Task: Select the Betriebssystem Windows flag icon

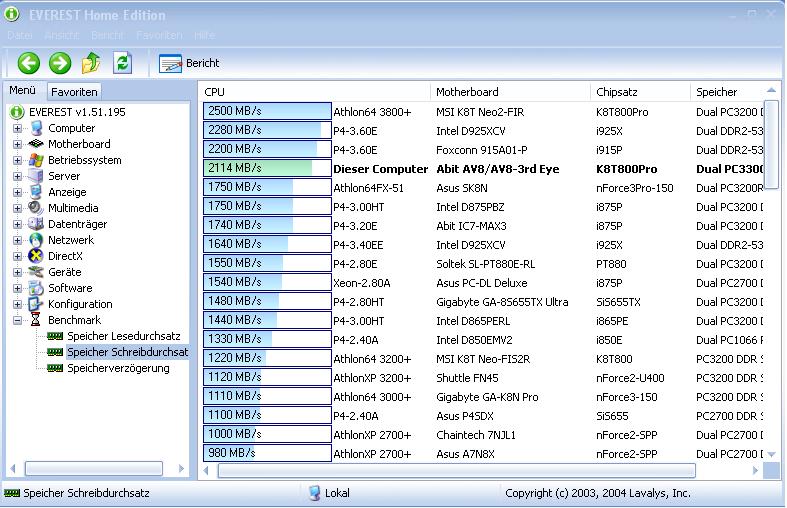Action: point(36,160)
